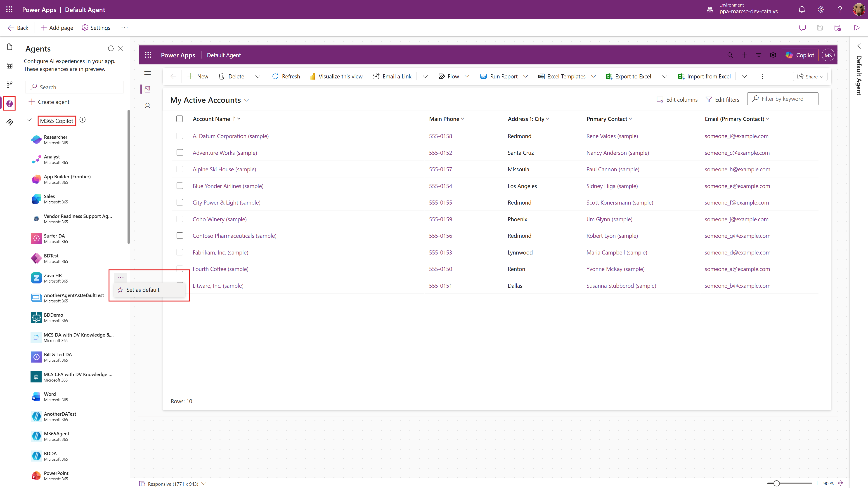Open the Pages icon in left rail

(10, 47)
